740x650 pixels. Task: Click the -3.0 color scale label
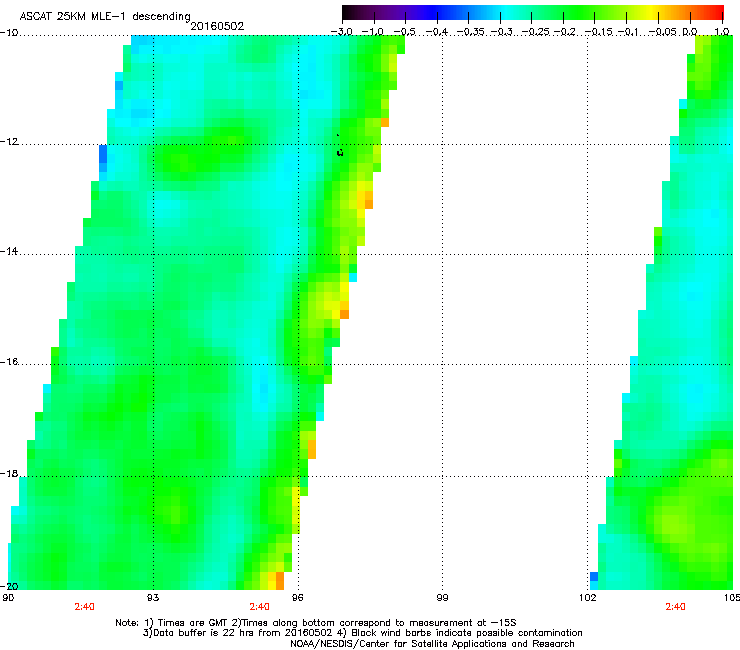click(341, 32)
